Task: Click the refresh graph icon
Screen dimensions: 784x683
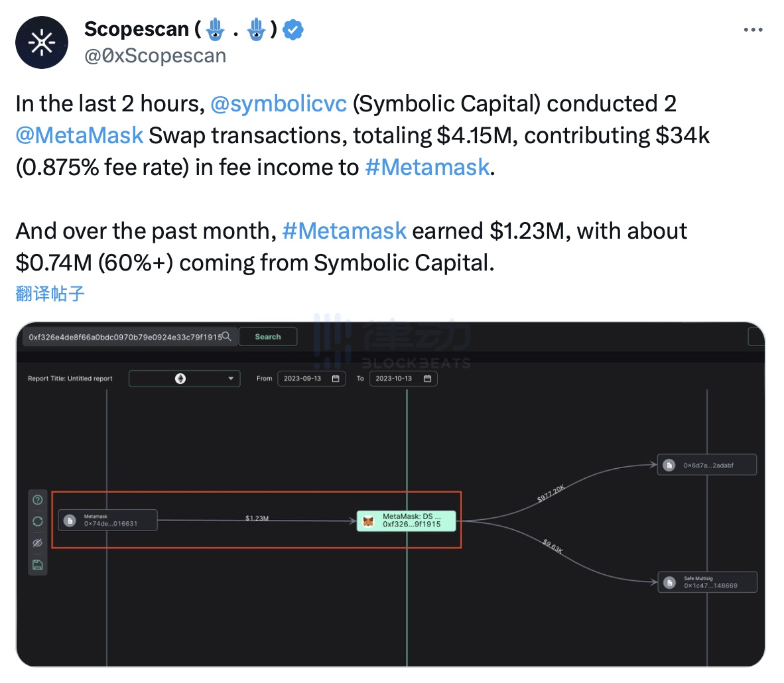Action: coord(38,521)
